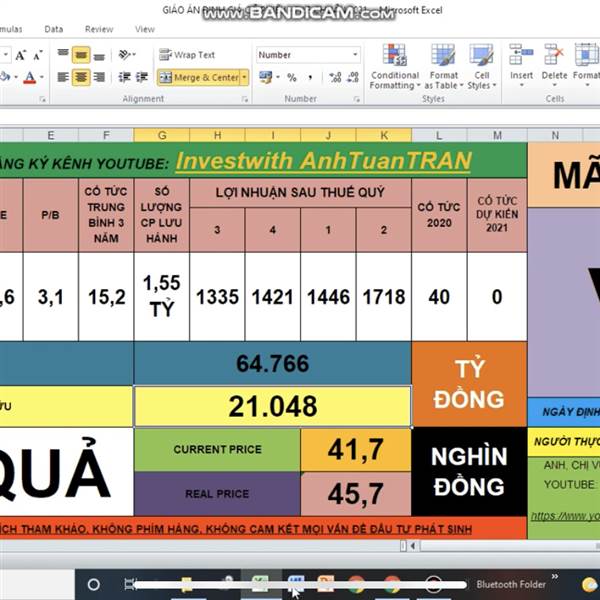Select the cell showing 64.766
600x600 pixels.
(272, 364)
